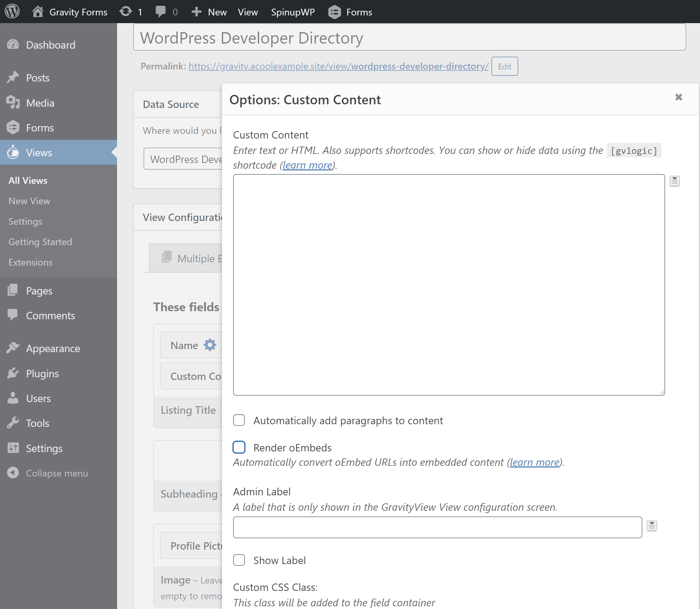Click the WordPress logo in admin bar
This screenshot has height=609, width=700.
click(x=12, y=11)
